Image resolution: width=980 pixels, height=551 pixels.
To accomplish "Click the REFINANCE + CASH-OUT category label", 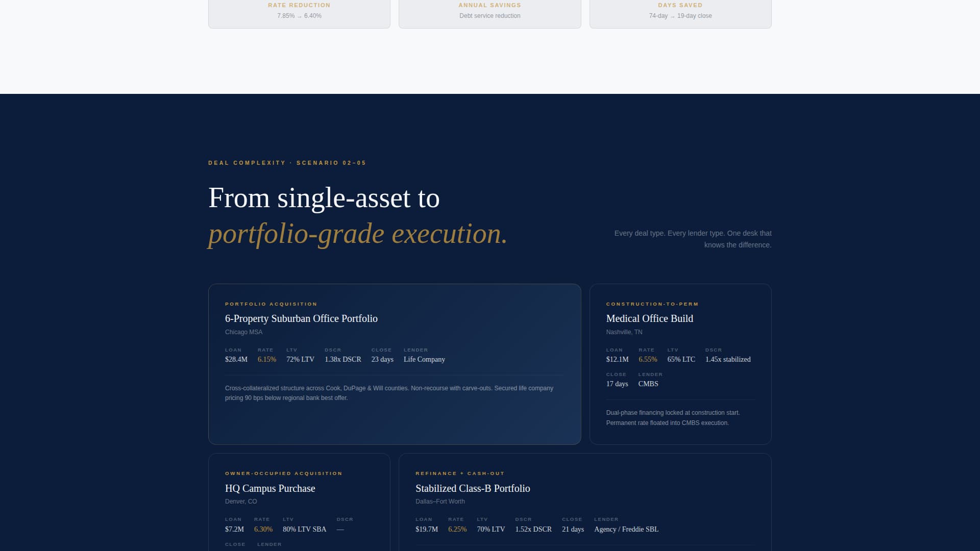I will 459,473.
